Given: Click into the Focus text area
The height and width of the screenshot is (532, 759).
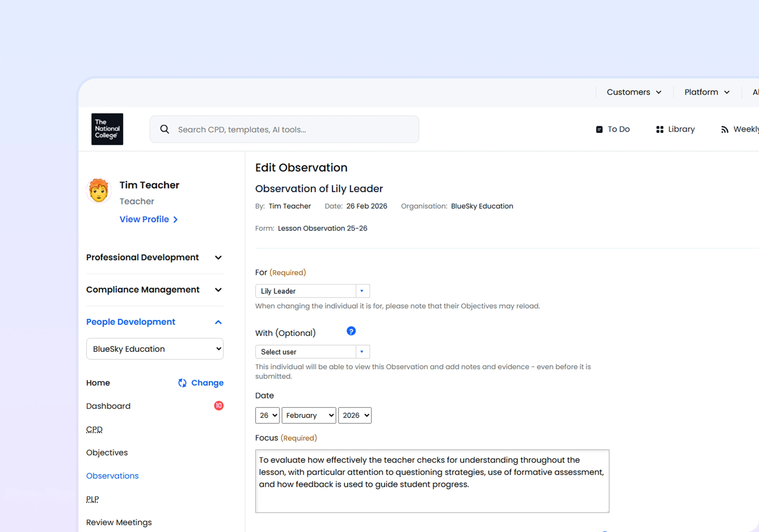Looking at the screenshot, I should [x=432, y=481].
